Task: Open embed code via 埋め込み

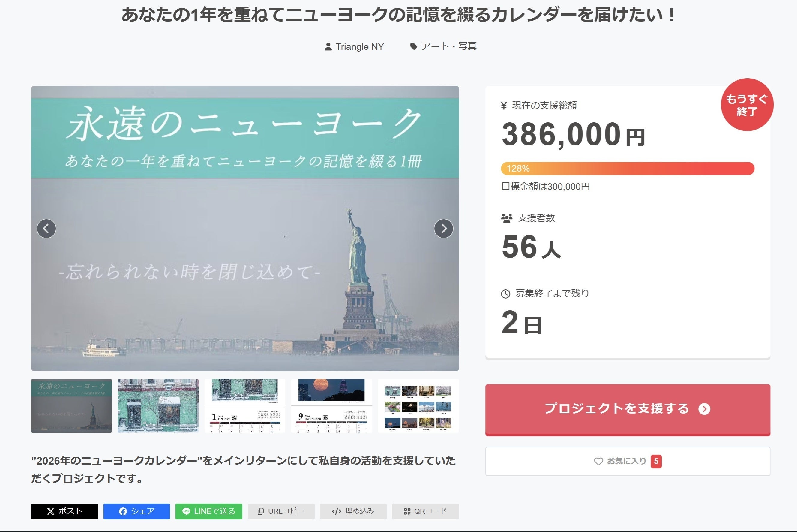Action: tap(353, 511)
